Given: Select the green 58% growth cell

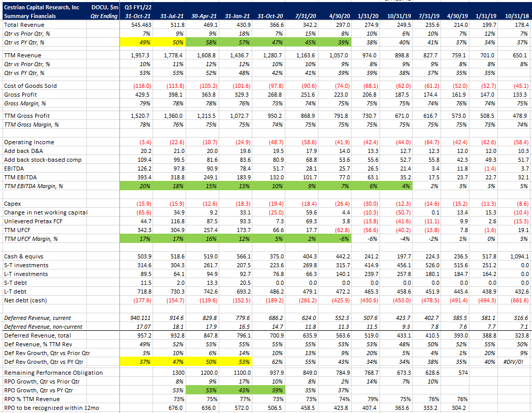Looking at the screenshot, I should pyautogui.click(x=202, y=42).
